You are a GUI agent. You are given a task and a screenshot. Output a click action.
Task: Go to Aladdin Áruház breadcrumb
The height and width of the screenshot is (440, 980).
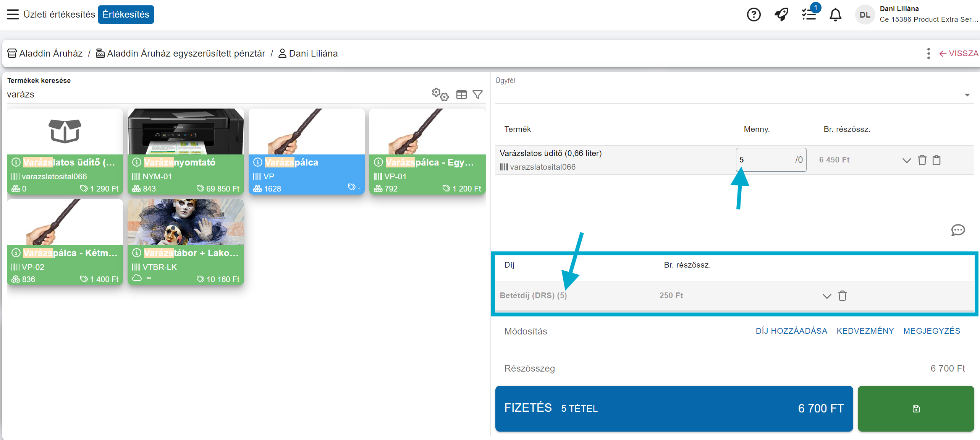45,54
